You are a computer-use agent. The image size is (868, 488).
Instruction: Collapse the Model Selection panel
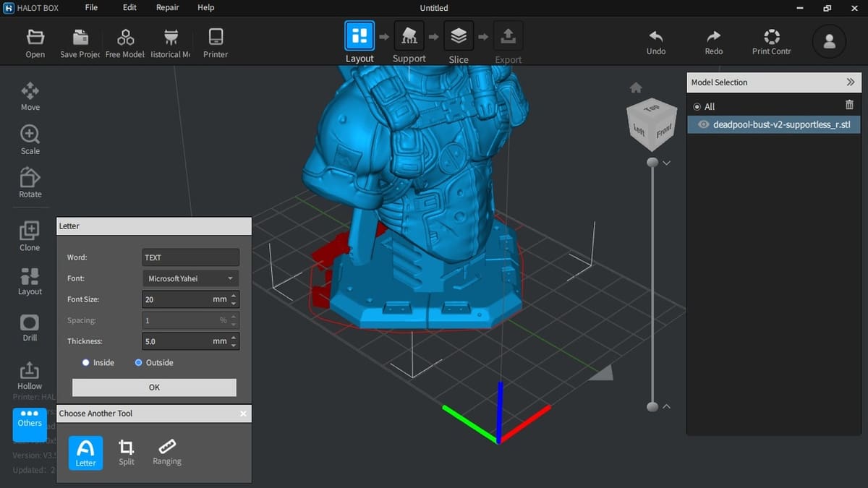click(x=850, y=82)
